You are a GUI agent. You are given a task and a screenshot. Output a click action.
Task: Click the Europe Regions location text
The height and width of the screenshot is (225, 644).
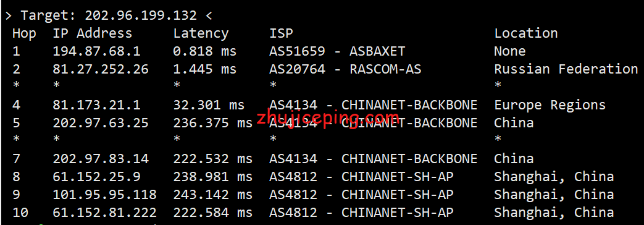click(550, 105)
